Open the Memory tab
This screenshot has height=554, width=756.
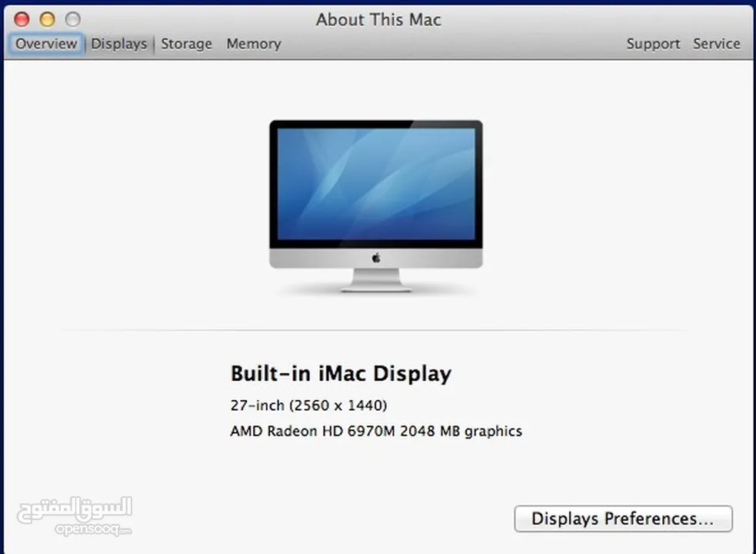point(254,44)
